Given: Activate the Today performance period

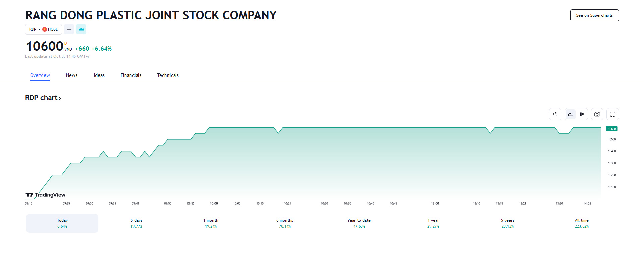Looking at the screenshot, I should (62, 223).
